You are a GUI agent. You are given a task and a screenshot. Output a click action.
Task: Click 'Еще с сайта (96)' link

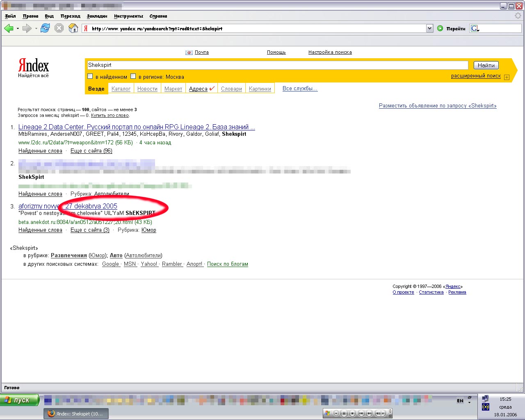point(91,151)
